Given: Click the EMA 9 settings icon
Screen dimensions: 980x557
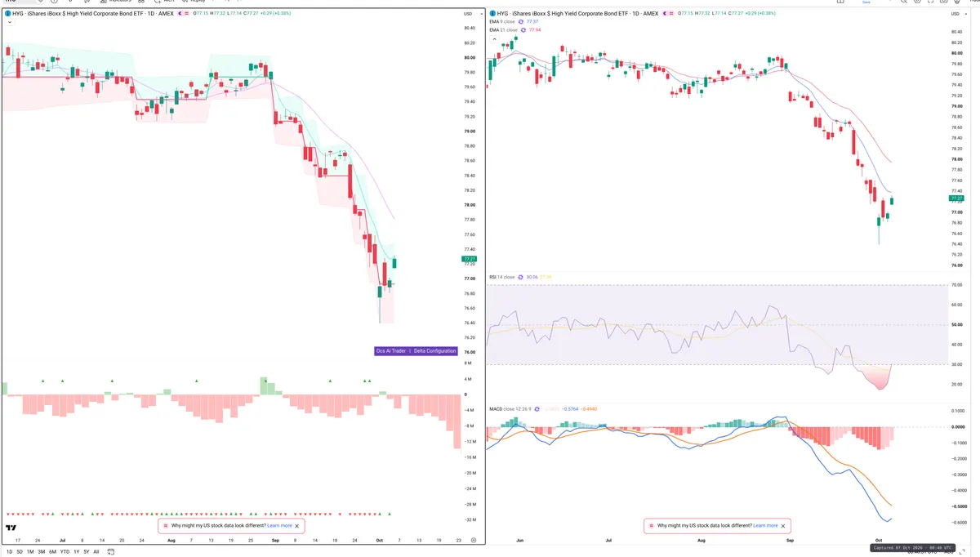Looking at the screenshot, I should 522,21.
